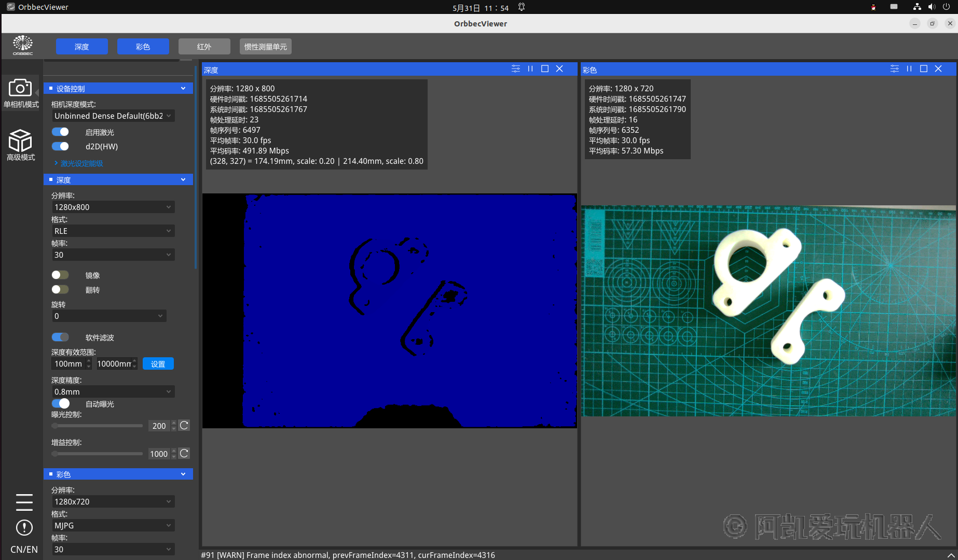Reset exposure control value

pos(184,426)
